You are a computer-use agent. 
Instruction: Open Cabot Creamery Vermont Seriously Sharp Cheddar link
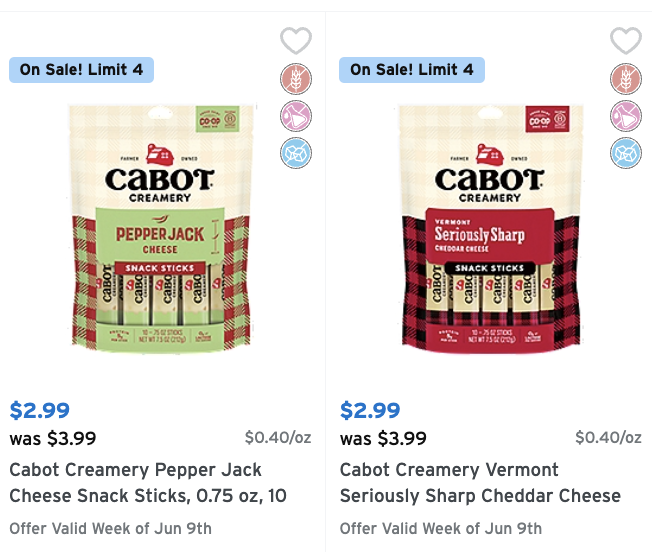(480, 483)
